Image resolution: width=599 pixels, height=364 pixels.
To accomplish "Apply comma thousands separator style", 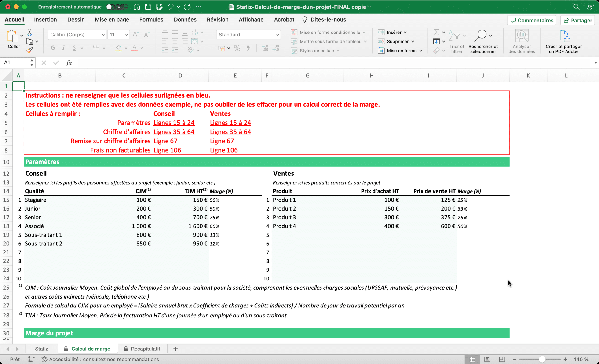I will pyautogui.click(x=248, y=48).
